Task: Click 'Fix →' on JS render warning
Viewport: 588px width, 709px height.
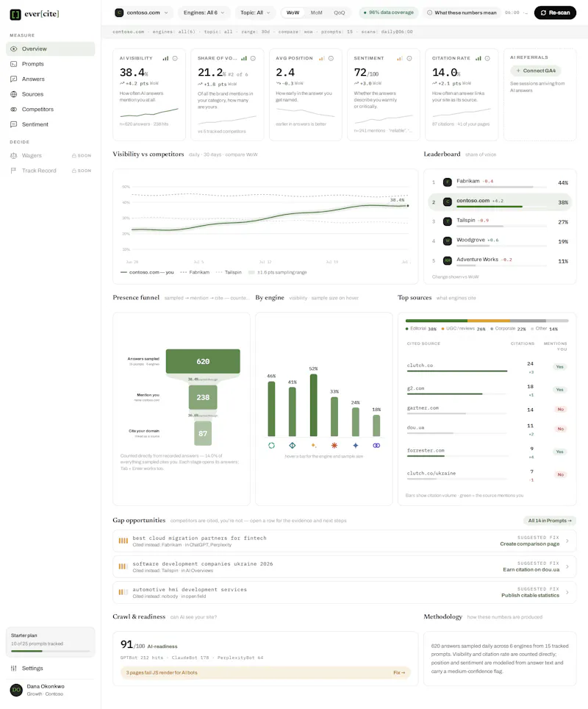Action: tap(399, 673)
